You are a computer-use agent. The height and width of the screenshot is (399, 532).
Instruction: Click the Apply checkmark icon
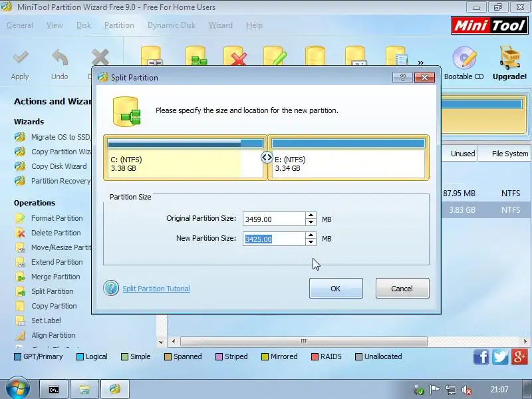click(21, 58)
